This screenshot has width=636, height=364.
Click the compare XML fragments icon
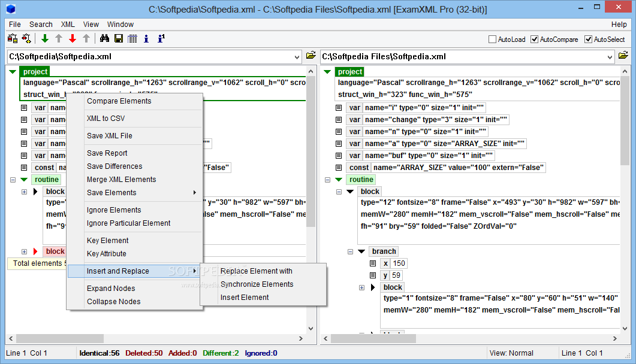tap(26, 38)
